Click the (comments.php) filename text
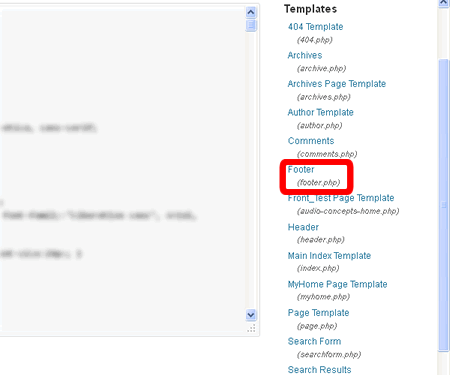Viewport: 450px width, 375px height. point(327,154)
